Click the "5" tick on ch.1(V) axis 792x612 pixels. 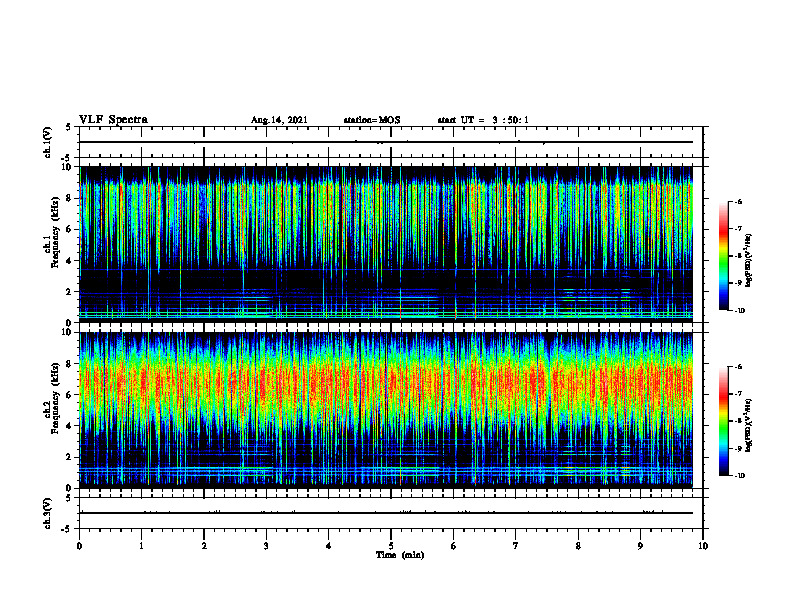pyautogui.click(x=69, y=128)
